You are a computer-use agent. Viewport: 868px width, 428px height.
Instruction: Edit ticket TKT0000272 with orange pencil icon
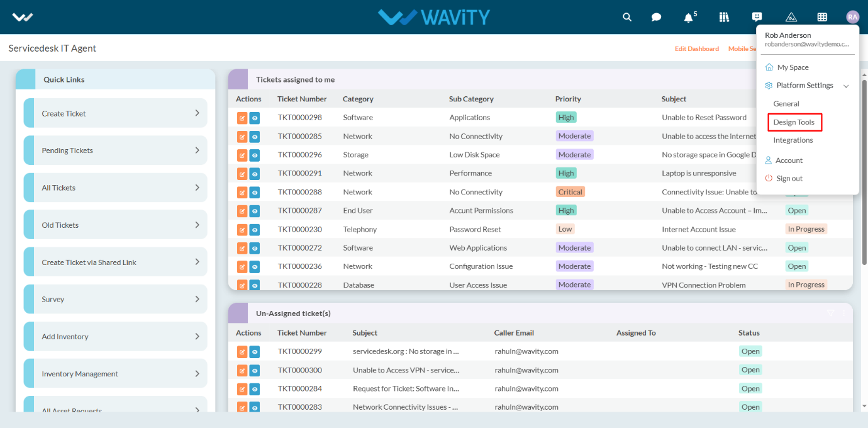click(x=242, y=248)
